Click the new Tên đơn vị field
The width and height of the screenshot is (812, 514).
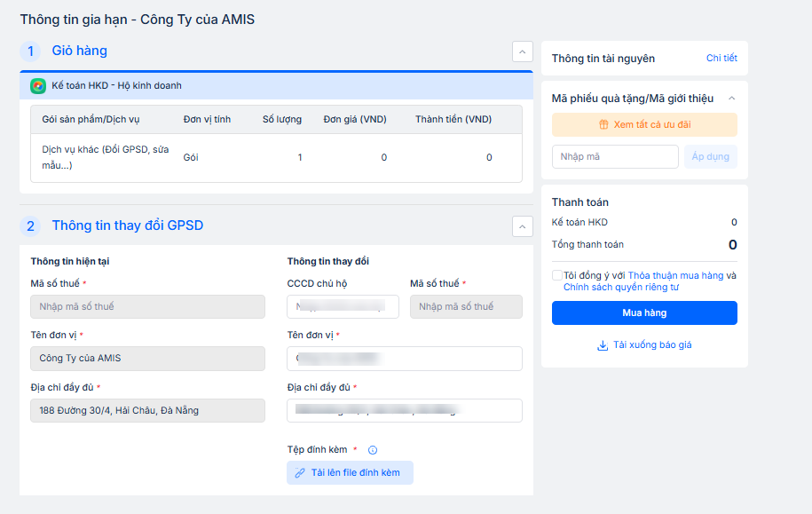coord(404,359)
